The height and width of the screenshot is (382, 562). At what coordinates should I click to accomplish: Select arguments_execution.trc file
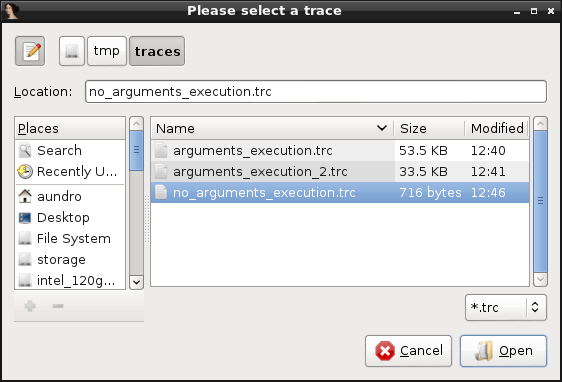pos(340,151)
